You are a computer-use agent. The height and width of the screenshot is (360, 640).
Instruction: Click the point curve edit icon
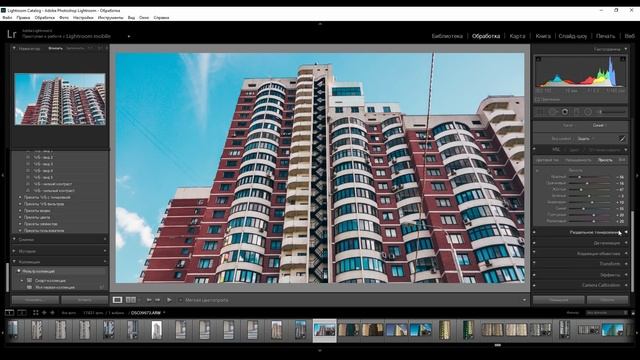pos(622,139)
